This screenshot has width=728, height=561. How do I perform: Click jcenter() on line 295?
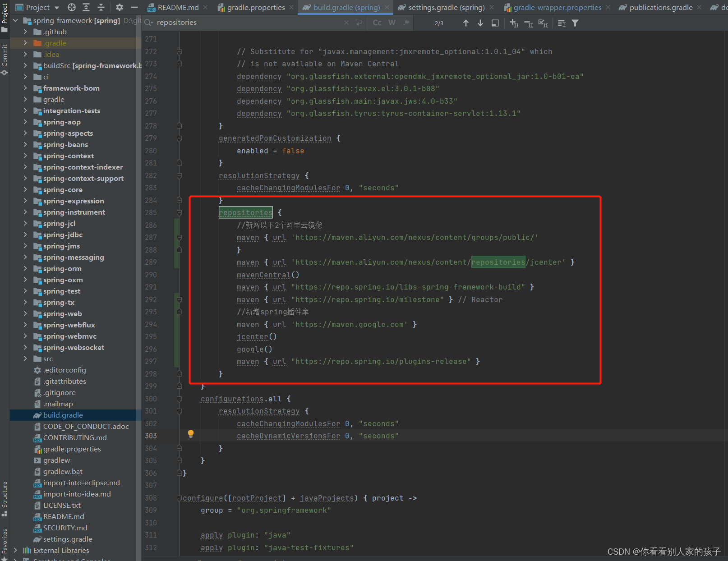coord(257,337)
